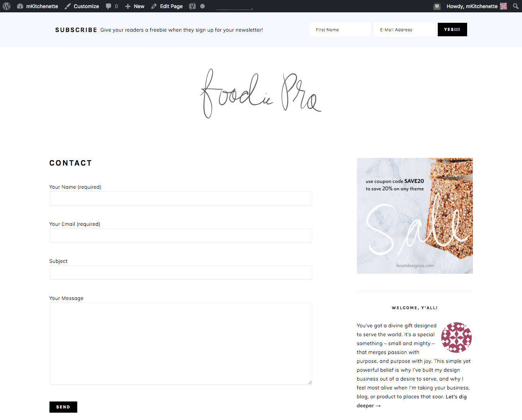Send the contact form
This screenshot has height=420, width=522.
pos(63,407)
